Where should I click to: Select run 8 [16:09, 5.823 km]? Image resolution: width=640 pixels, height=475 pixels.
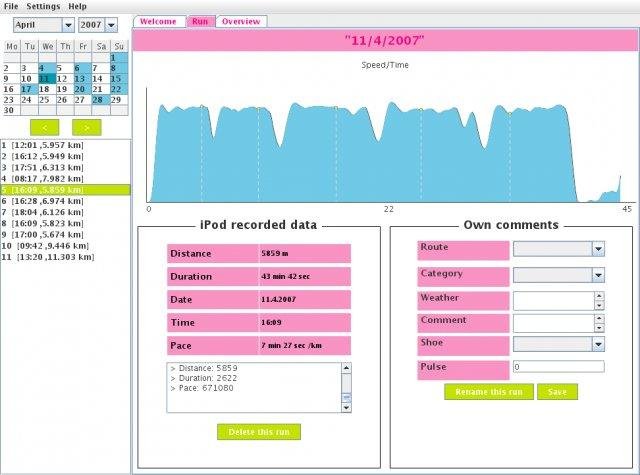(65, 224)
